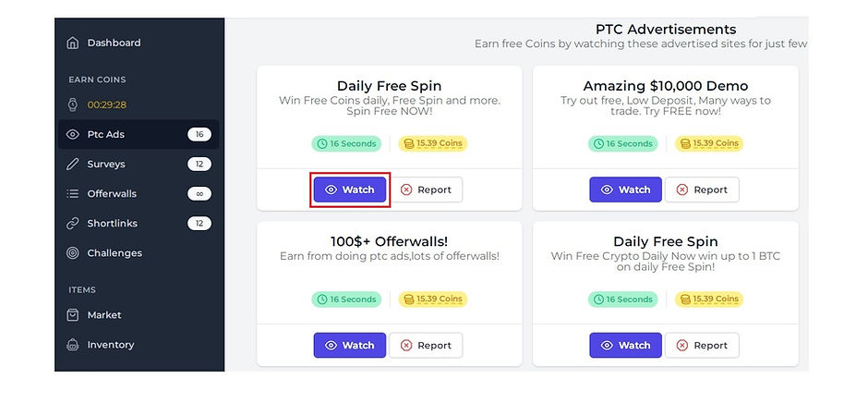The image size is (868, 416).
Task: Watch the 100$+ Offerwalls ad
Action: coord(350,345)
